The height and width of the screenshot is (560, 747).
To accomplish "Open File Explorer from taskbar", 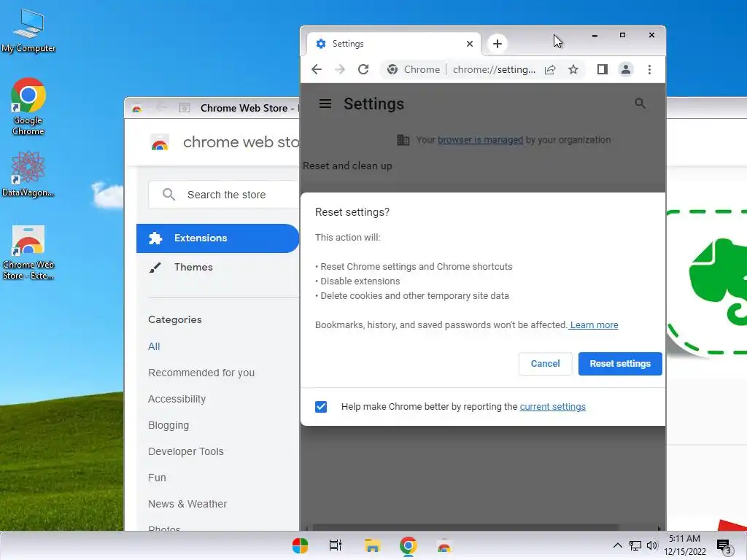I will pyautogui.click(x=372, y=545).
